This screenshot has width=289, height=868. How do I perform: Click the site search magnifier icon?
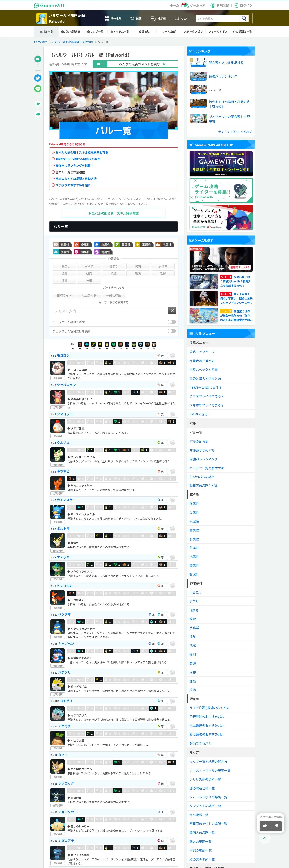pyautogui.click(x=244, y=18)
